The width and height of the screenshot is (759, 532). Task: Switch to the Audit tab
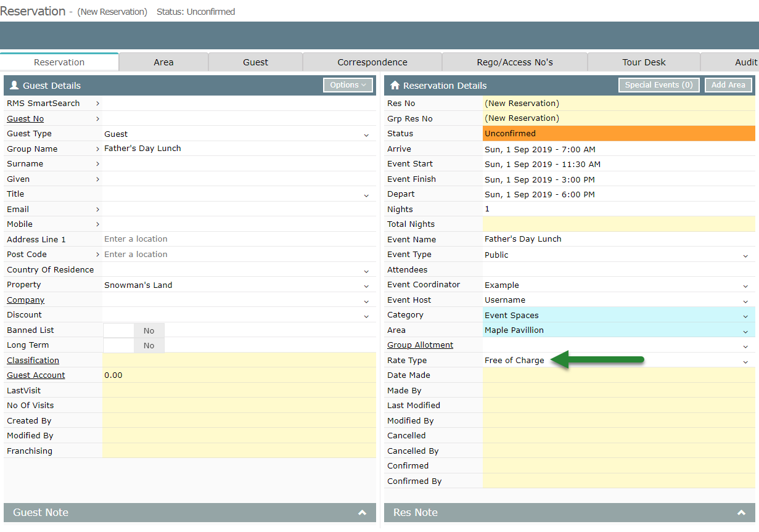click(x=730, y=62)
